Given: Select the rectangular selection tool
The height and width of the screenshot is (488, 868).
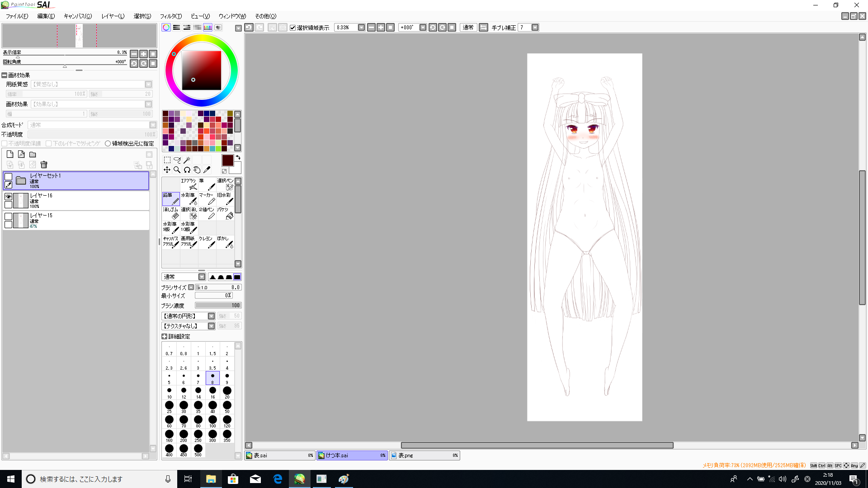Looking at the screenshot, I should [167, 160].
